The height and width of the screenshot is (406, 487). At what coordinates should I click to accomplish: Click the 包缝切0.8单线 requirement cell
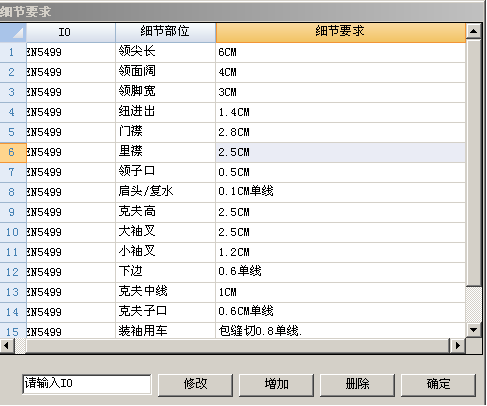(x=341, y=330)
